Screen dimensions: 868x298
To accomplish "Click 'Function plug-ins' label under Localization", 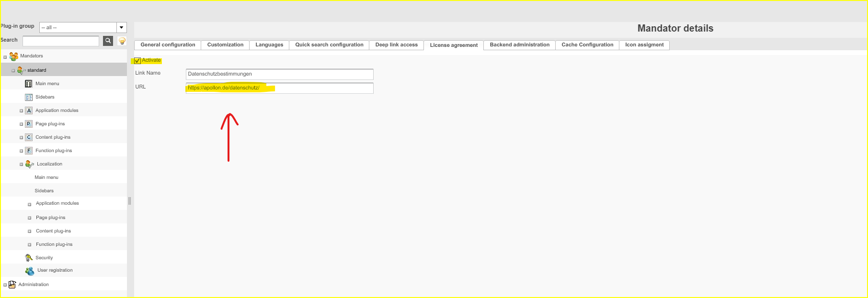I will pos(54,244).
